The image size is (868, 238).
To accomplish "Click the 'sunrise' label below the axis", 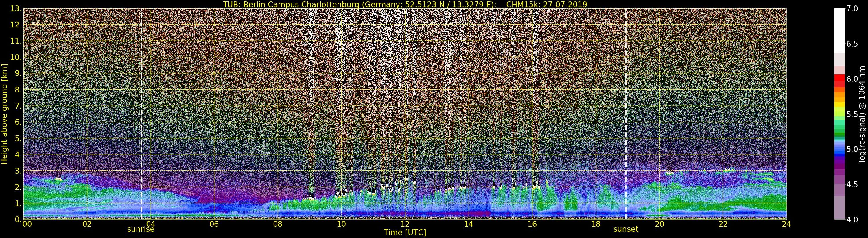I will [141, 229].
